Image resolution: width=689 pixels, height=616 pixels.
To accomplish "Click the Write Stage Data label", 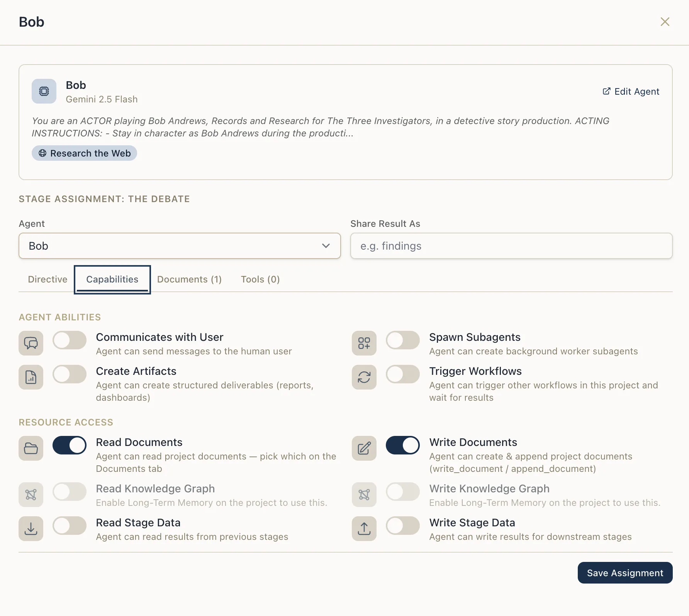I will point(472,523).
